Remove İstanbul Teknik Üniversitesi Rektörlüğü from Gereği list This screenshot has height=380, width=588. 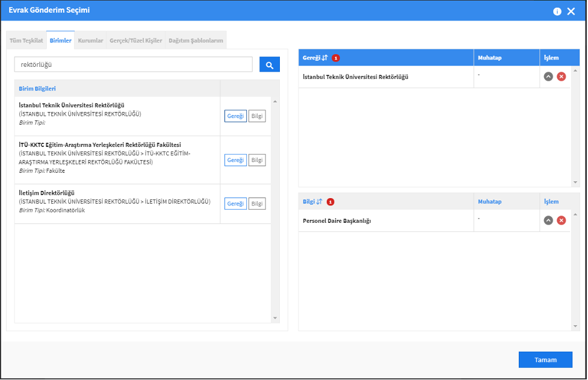(562, 76)
